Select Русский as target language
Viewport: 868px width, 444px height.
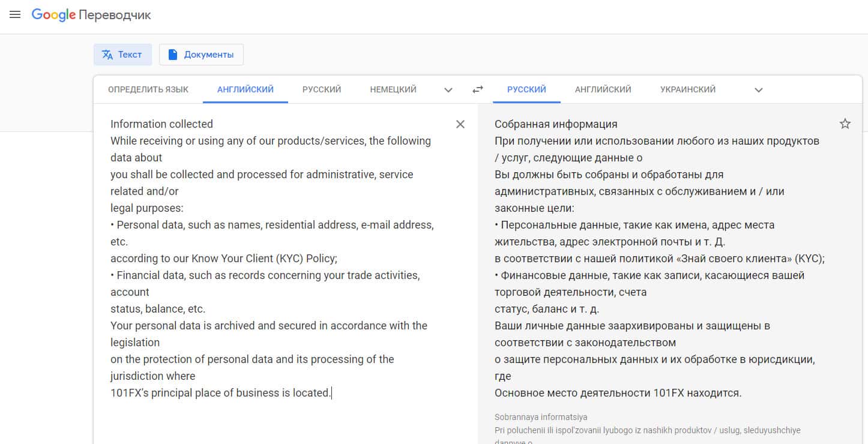point(526,89)
